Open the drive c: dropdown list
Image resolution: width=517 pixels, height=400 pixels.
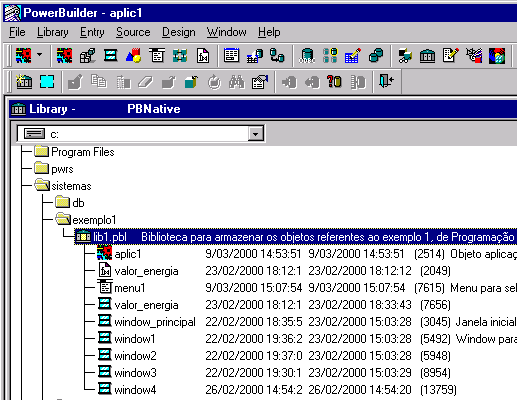pyautogui.click(x=256, y=134)
